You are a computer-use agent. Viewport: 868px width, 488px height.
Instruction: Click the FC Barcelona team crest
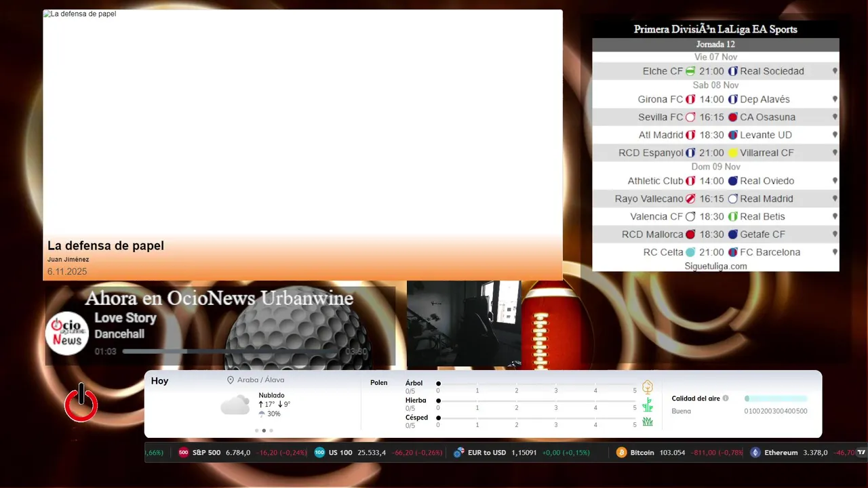click(732, 252)
